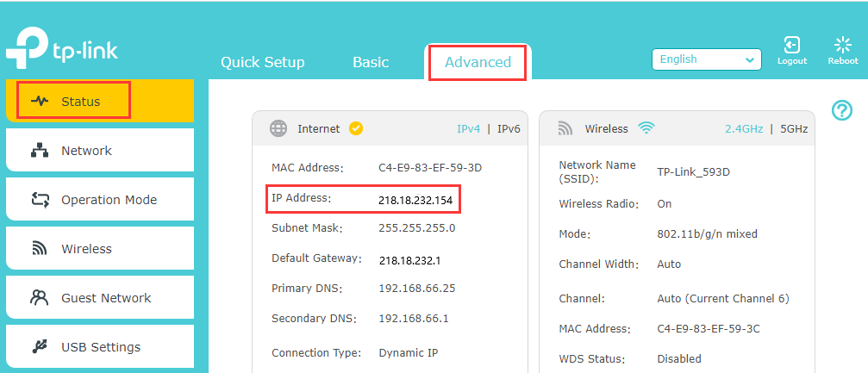Viewport: 868px width, 373px height.
Task: Select the Advanced tab
Action: [478, 62]
